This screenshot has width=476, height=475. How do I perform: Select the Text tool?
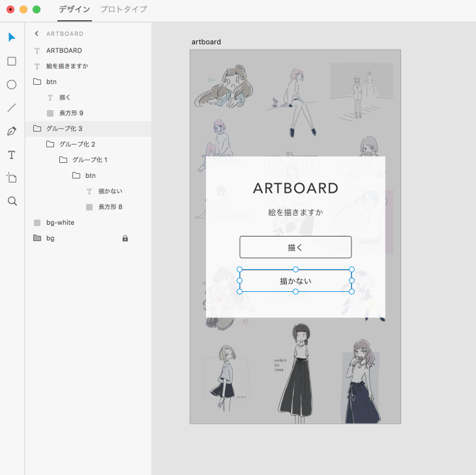[12, 155]
